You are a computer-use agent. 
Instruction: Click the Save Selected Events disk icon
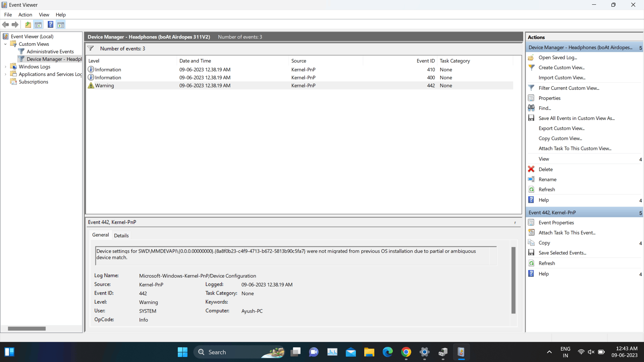pos(531,253)
